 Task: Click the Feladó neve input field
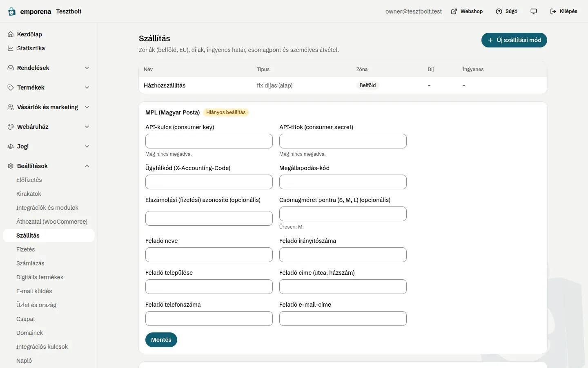[209, 255]
